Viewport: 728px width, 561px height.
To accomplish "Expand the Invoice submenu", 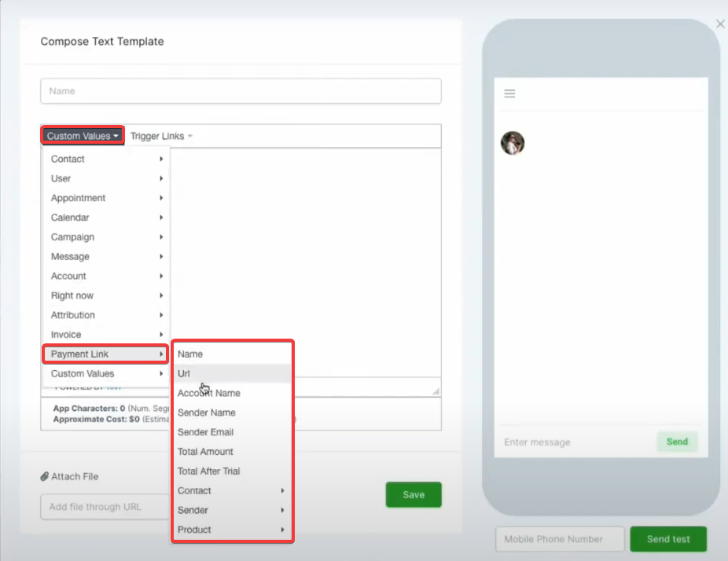I will click(106, 334).
